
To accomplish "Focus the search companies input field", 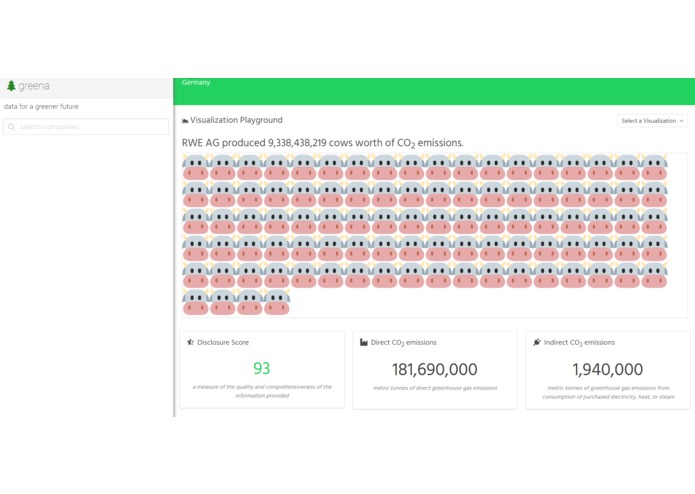I will (x=86, y=127).
